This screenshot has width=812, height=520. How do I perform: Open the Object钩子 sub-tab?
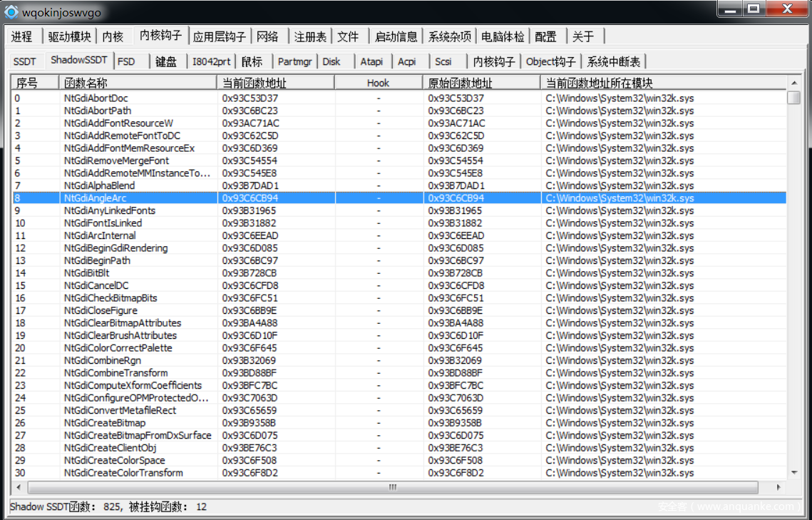(550, 61)
